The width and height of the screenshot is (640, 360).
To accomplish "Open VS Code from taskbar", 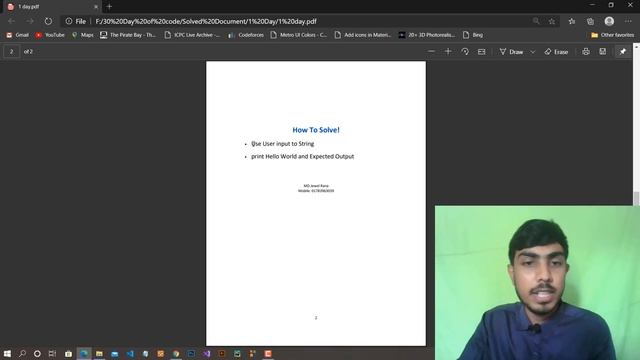I will (x=130, y=353).
